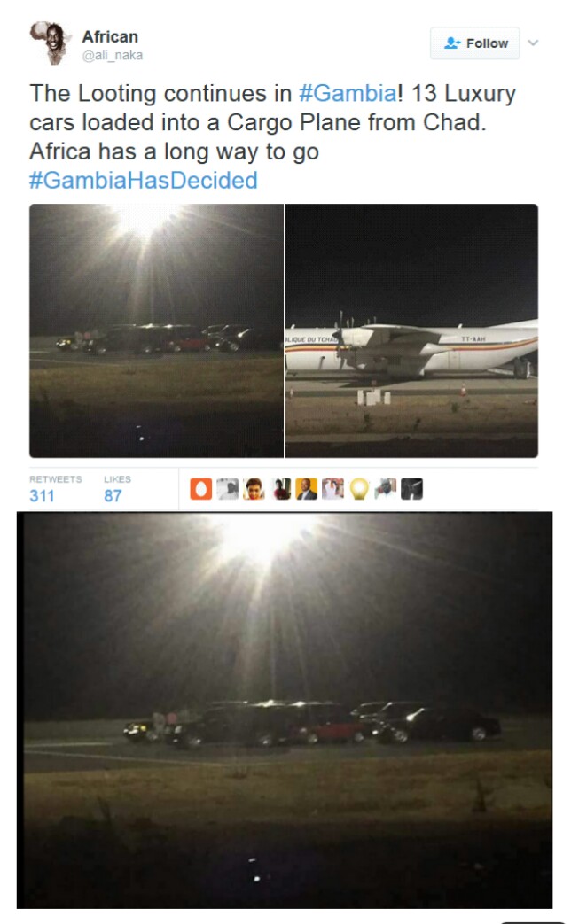Open the liker avatar before the light bulb
The height and width of the screenshot is (924, 571).
[x=332, y=489]
